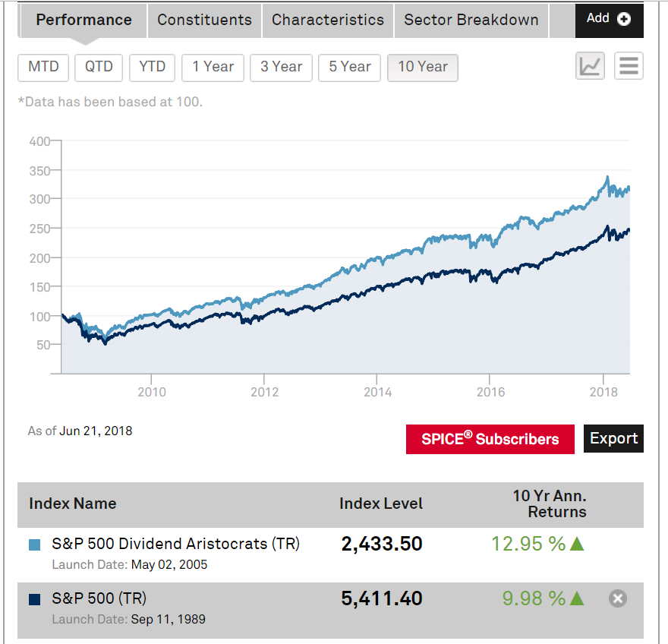Open the Performance tab
This screenshot has height=644, width=668.
coord(84,20)
